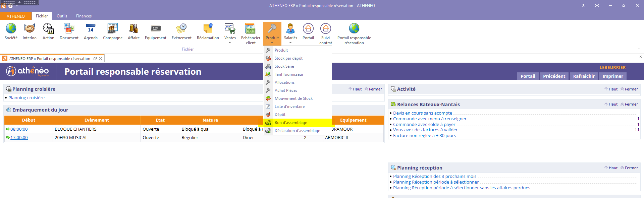Expand the Ventes dropdown arrow

click(230, 43)
